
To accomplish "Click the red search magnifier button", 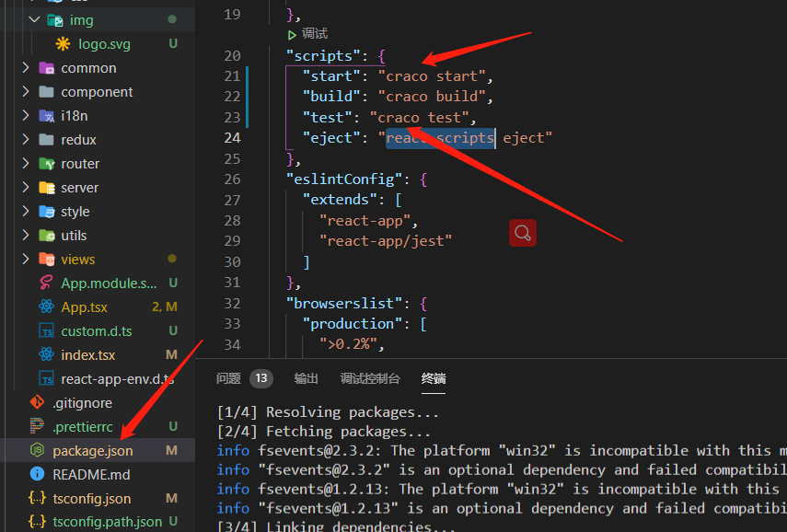I will [523, 233].
